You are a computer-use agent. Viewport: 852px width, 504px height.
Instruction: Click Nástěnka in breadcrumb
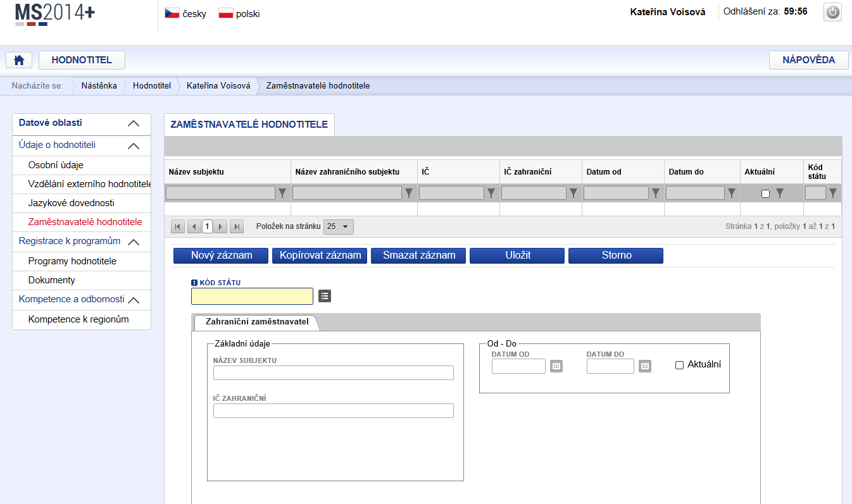(99, 86)
